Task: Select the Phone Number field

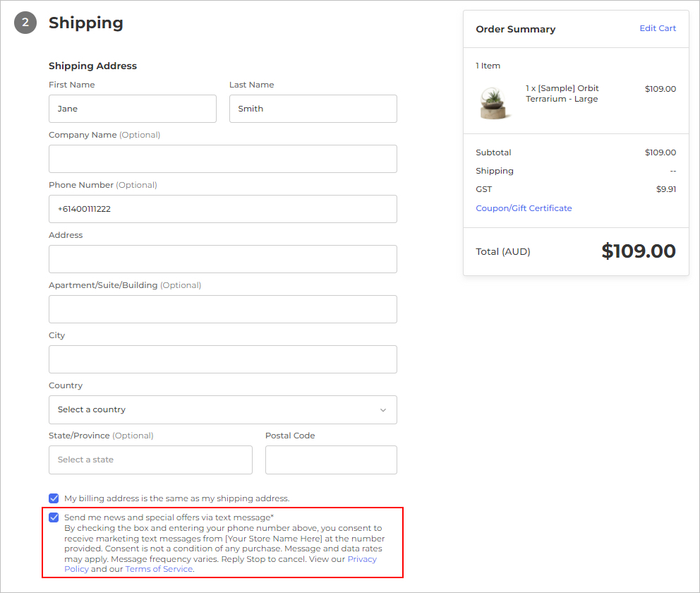Action: coord(222,209)
